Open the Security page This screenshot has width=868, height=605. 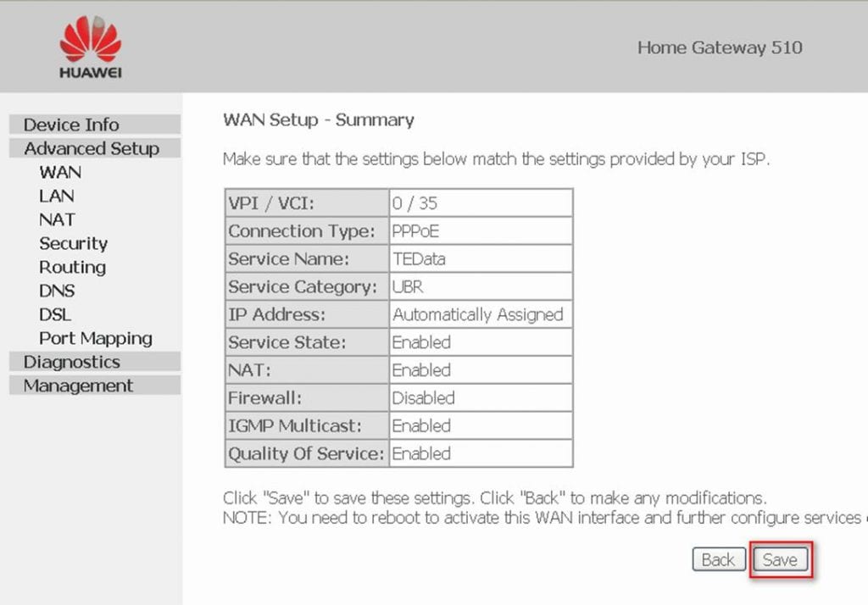(x=73, y=243)
